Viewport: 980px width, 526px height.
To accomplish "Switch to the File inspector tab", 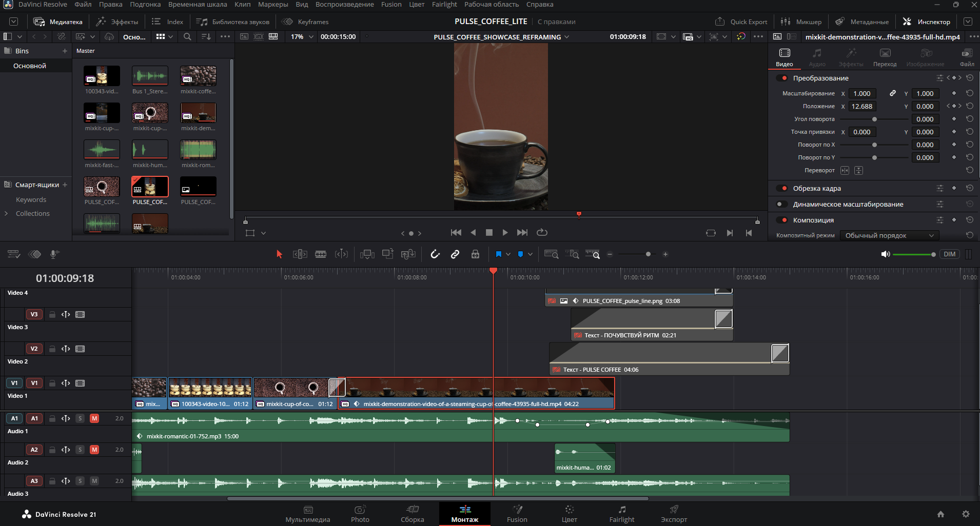I will pyautogui.click(x=967, y=57).
